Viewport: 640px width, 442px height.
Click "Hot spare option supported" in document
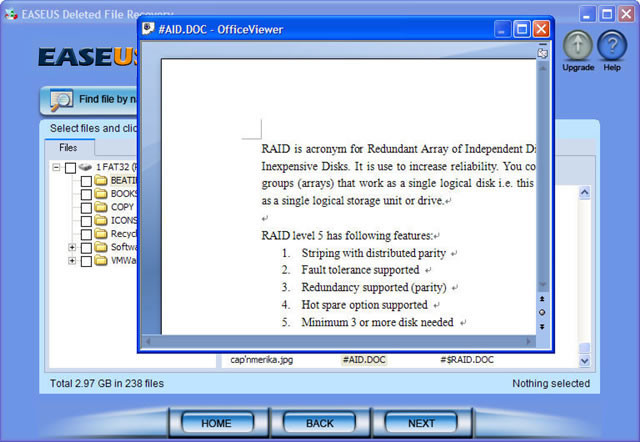pos(364,305)
